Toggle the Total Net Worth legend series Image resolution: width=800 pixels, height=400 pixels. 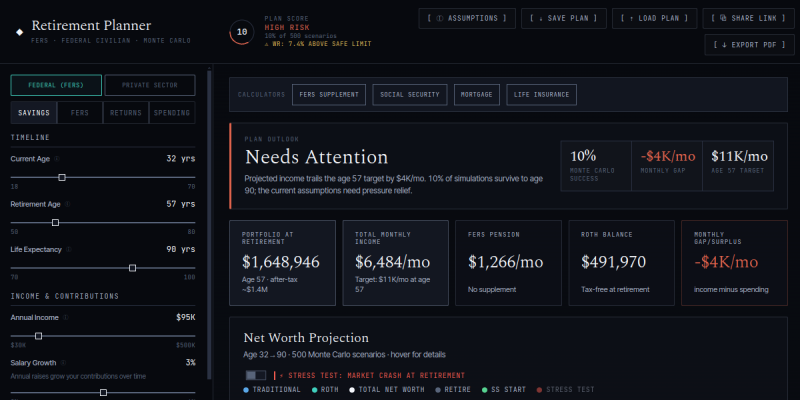387,390
